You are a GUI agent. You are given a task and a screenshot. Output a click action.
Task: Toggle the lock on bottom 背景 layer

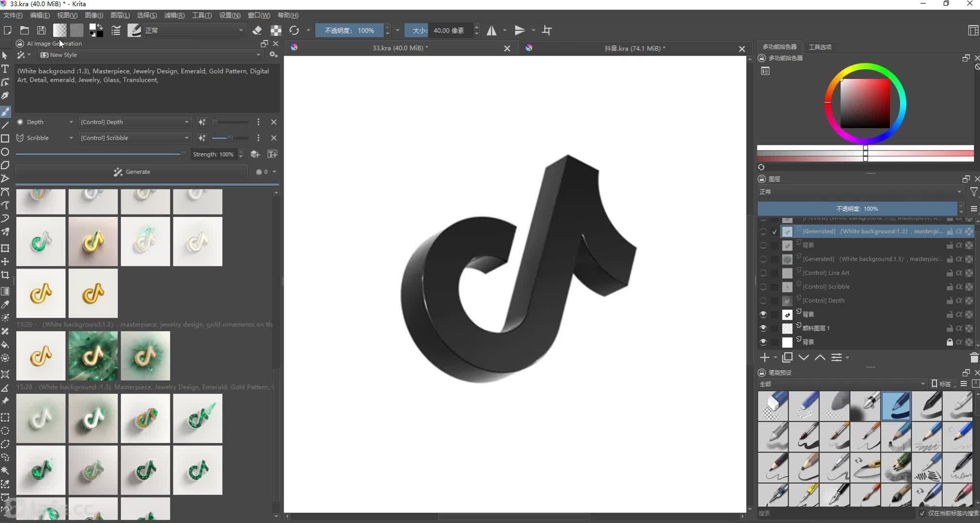coord(949,342)
